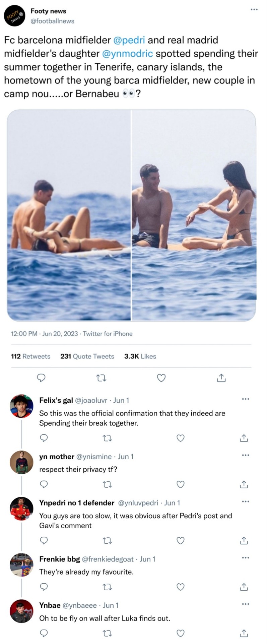Share the main Footy news tweet

(x=221, y=378)
